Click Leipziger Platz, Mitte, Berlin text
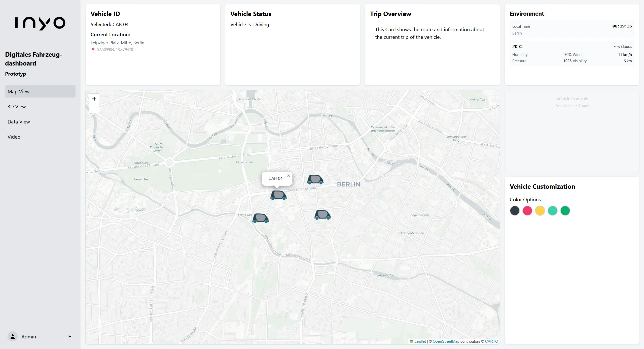This screenshot has height=349, width=644. pos(117,43)
